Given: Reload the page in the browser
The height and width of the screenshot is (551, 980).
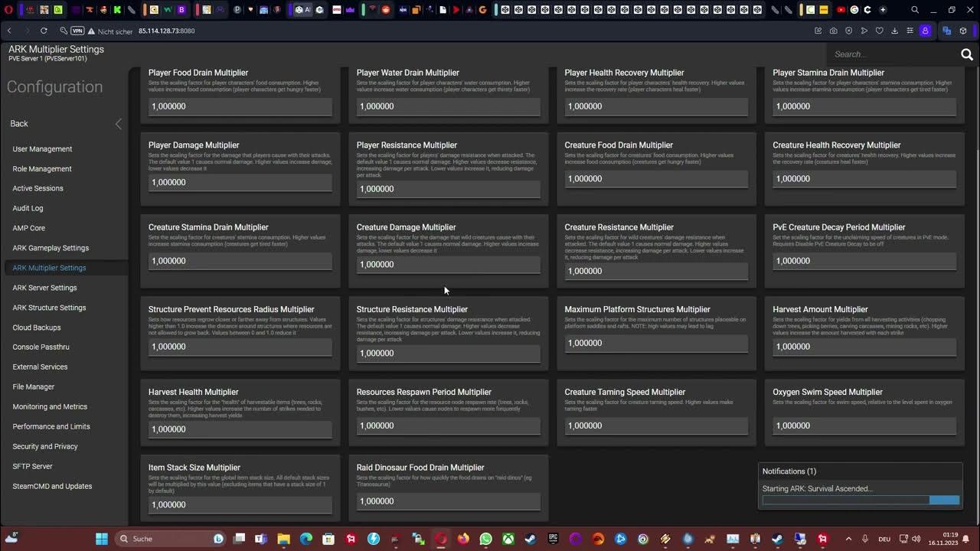Looking at the screenshot, I should tap(44, 31).
